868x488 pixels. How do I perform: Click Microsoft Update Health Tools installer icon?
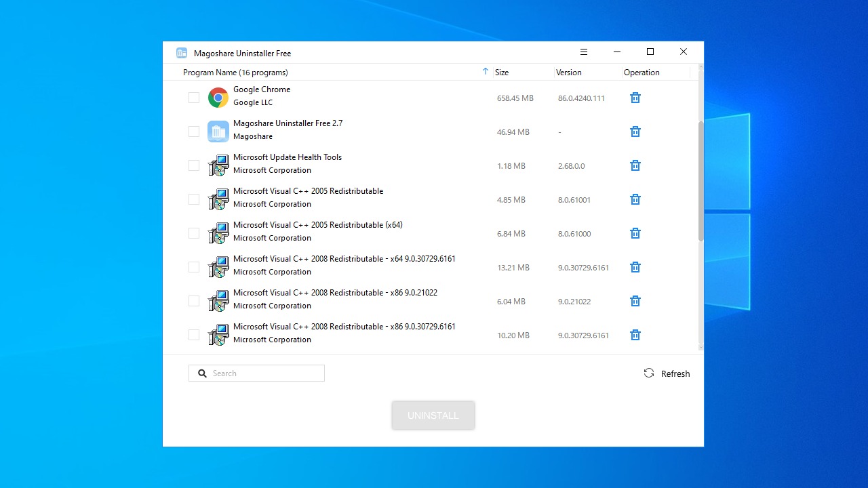218,165
